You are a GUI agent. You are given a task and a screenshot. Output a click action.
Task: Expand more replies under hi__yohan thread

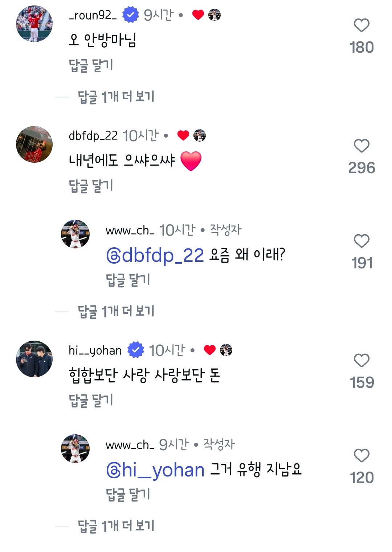pyautogui.click(x=116, y=526)
